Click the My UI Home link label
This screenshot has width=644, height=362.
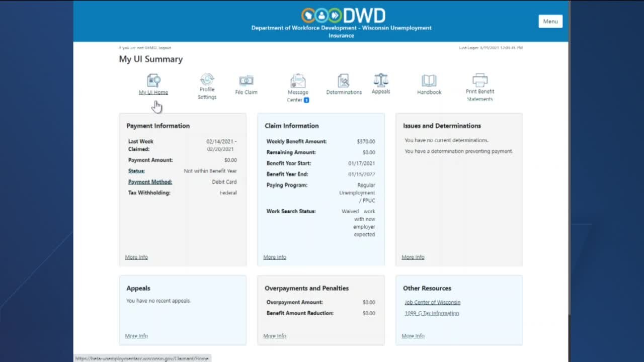[x=153, y=93]
